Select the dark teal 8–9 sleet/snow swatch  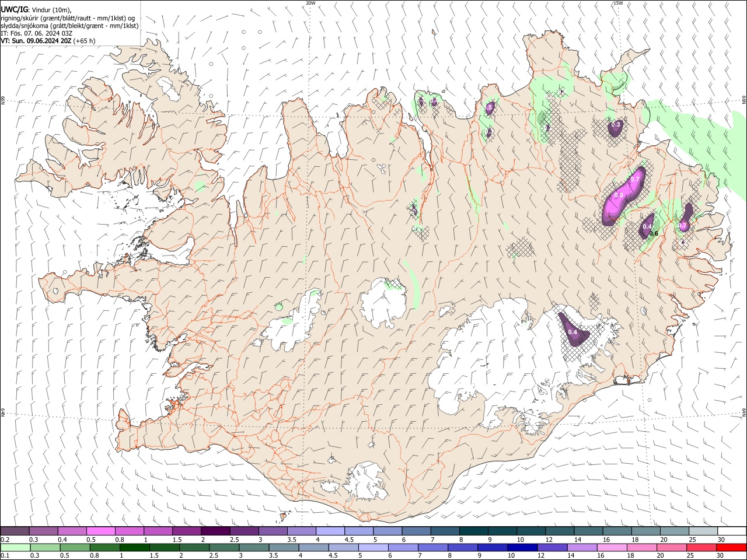point(474,531)
